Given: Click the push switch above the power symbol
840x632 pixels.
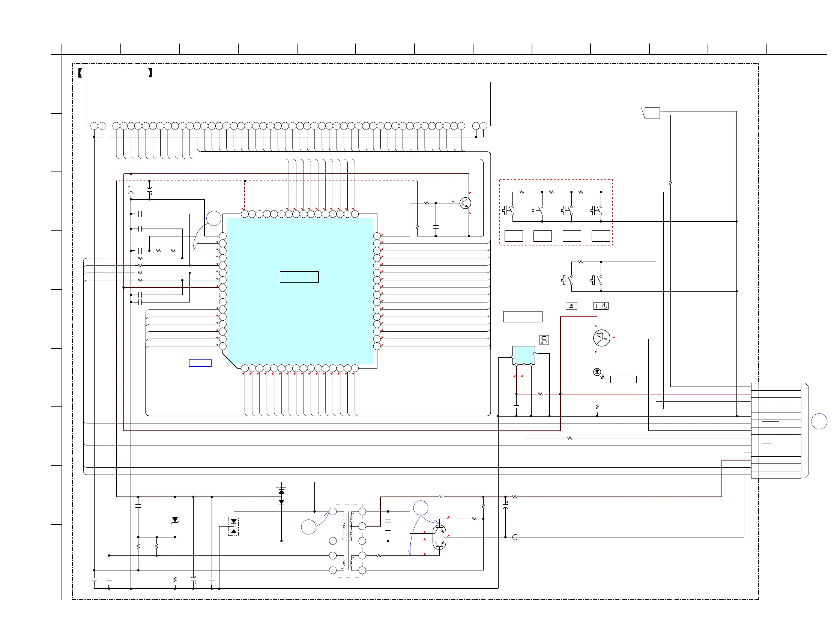Looking at the screenshot, I should (x=596, y=280).
